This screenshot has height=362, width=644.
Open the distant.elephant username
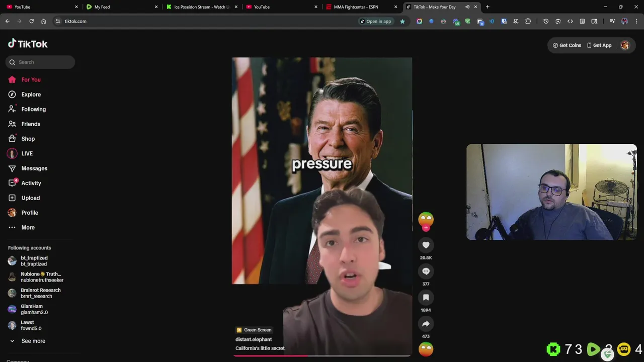pos(254,339)
